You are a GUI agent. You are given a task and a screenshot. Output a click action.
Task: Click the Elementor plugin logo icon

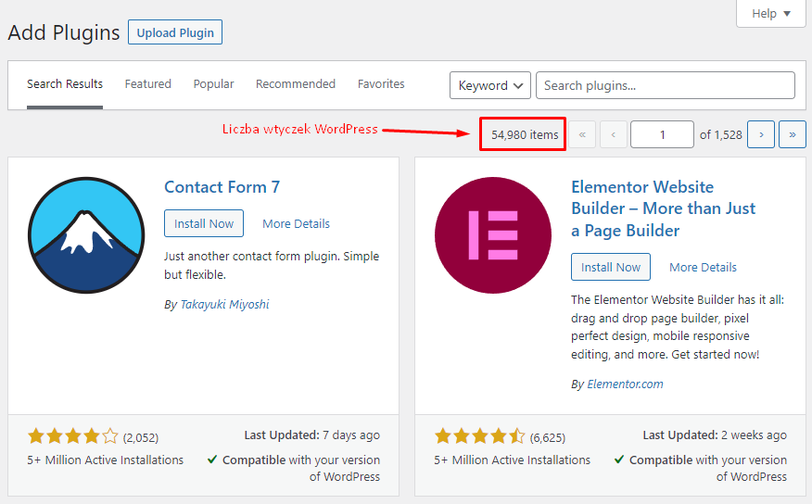(x=493, y=235)
